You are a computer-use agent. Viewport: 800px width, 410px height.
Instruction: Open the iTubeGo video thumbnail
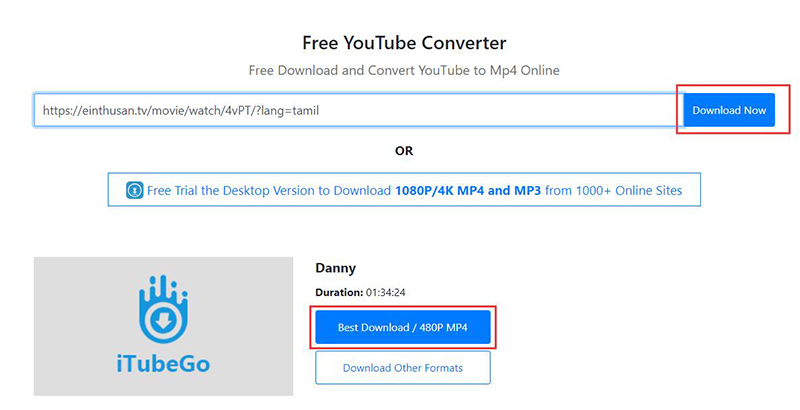point(163,326)
